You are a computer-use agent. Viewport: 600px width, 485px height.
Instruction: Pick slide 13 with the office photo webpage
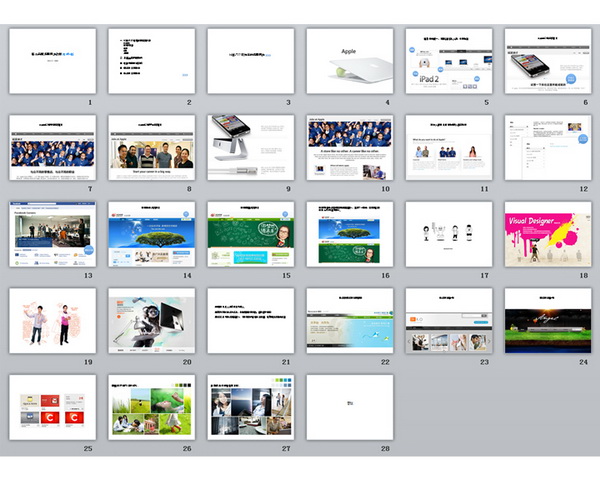pyautogui.click(x=52, y=234)
